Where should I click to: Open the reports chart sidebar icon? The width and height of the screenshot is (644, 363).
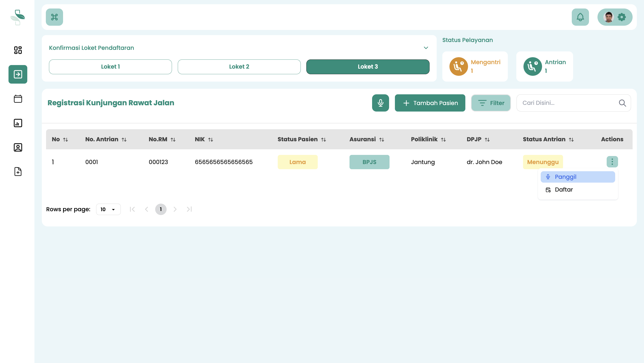[x=18, y=123]
